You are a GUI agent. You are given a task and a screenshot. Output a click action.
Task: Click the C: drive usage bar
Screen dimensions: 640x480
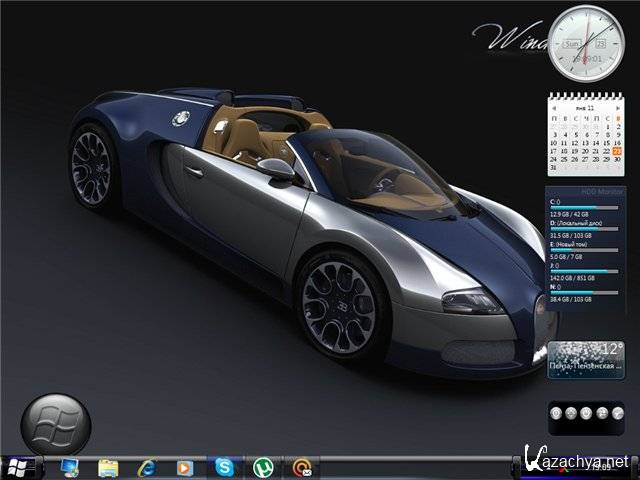[x=586, y=209]
